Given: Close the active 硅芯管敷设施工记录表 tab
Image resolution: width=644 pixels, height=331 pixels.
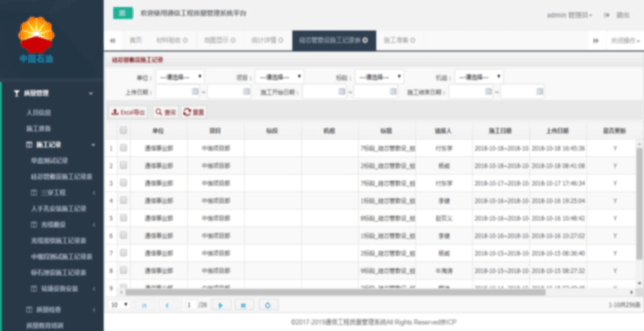Looking at the screenshot, I should point(365,40).
